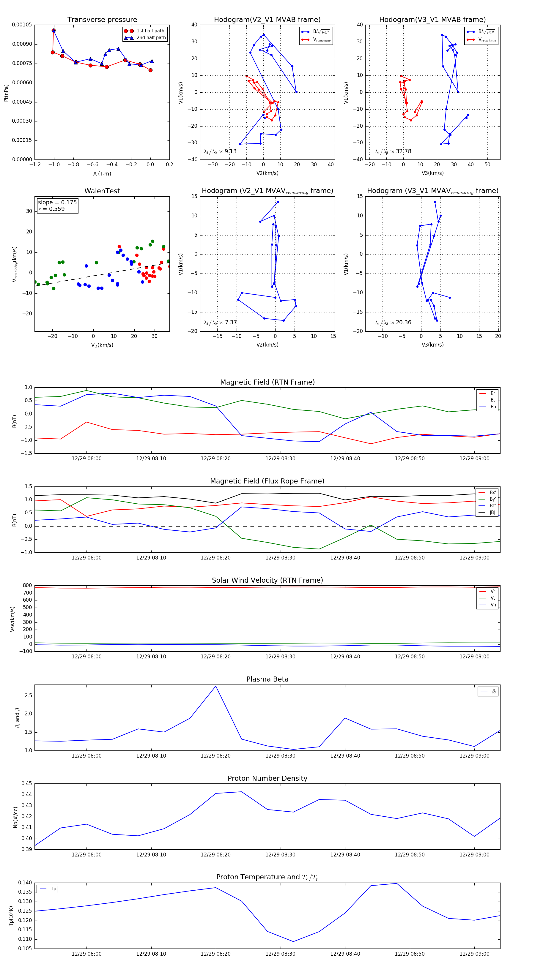Select the "Vr" legend entry
Viewport: 535px width, 980px height.
[x=488, y=592]
